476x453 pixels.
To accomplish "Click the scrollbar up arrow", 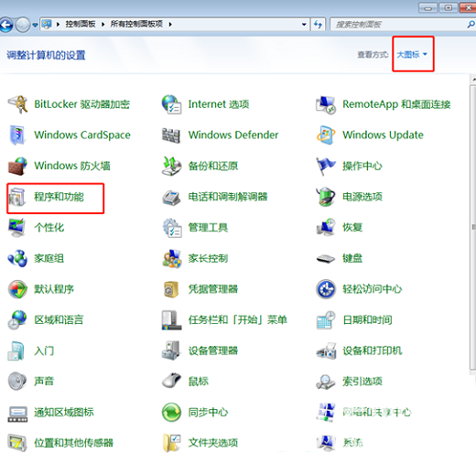I will coord(473,80).
